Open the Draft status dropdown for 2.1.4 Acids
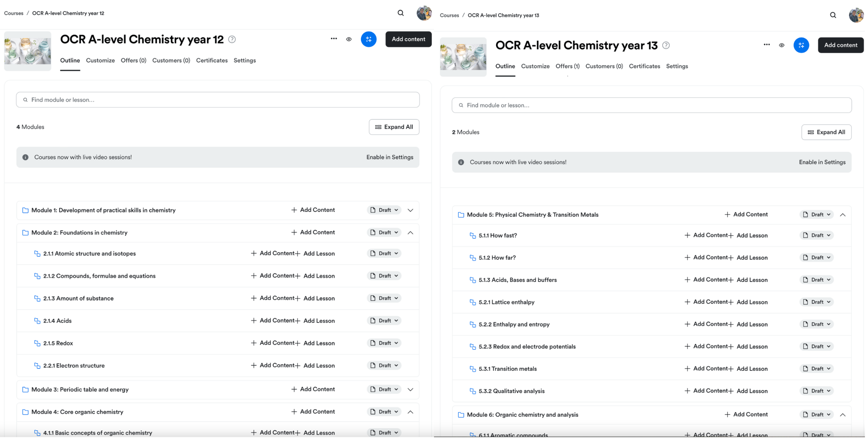 (384, 321)
